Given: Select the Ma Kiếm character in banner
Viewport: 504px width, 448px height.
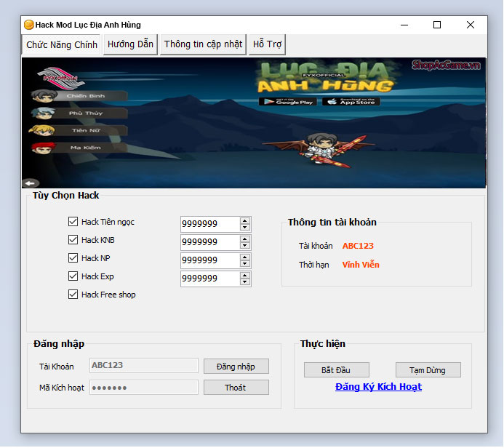Looking at the screenshot, I should coord(79,148).
